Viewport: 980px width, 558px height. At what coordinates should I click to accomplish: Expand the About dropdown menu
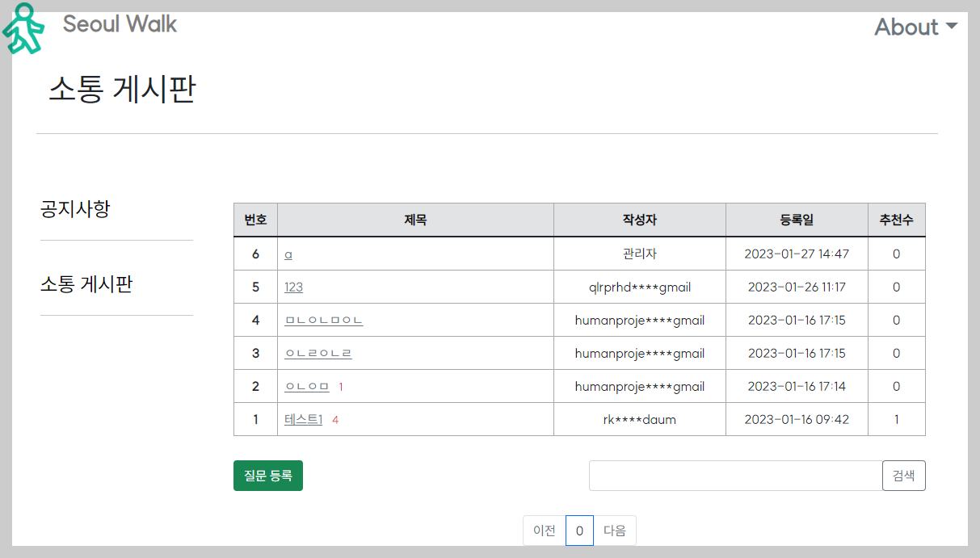pyautogui.click(x=906, y=27)
